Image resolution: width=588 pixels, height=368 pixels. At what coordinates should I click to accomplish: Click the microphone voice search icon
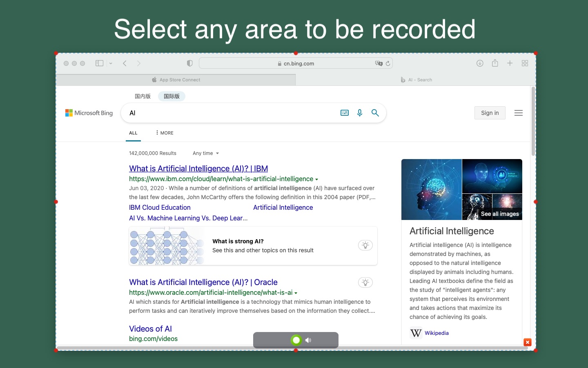tap(360, 113)
